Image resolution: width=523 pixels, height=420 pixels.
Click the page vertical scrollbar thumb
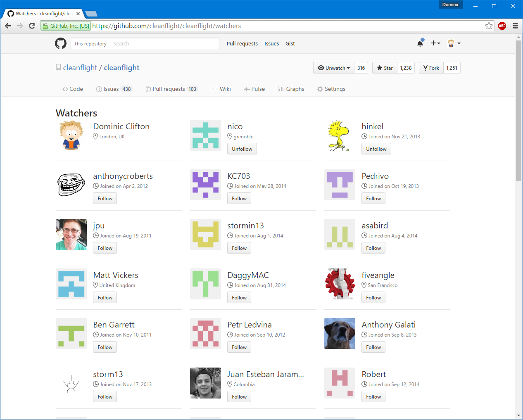pos(518,111)
